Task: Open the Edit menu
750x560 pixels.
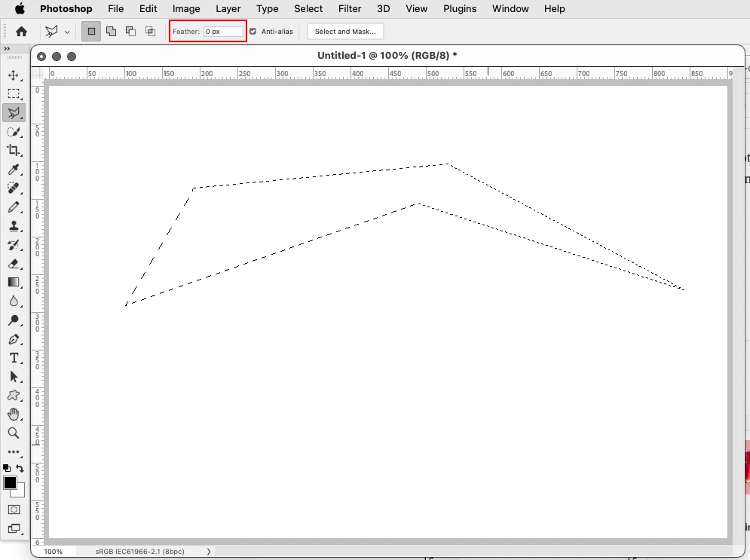Action: point(148,8)
